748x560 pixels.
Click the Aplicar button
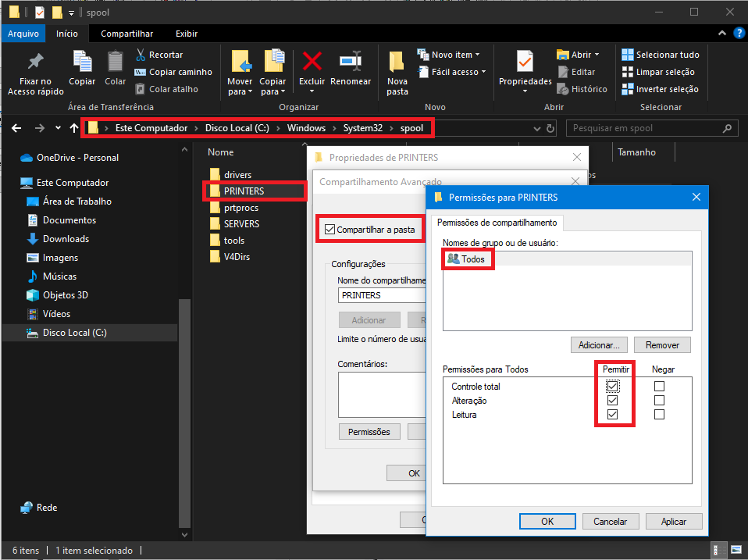[x=674, y=522]
